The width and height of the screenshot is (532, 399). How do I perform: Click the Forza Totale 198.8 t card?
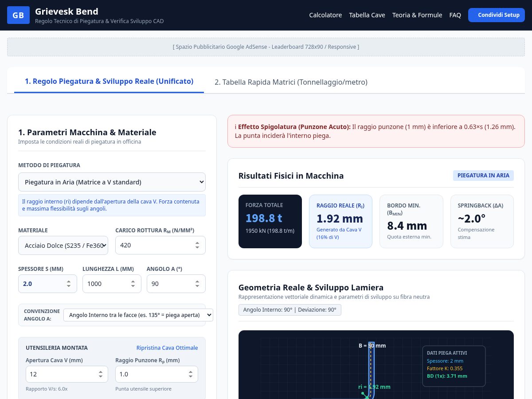pyautogui.click(x=270, y=221)
